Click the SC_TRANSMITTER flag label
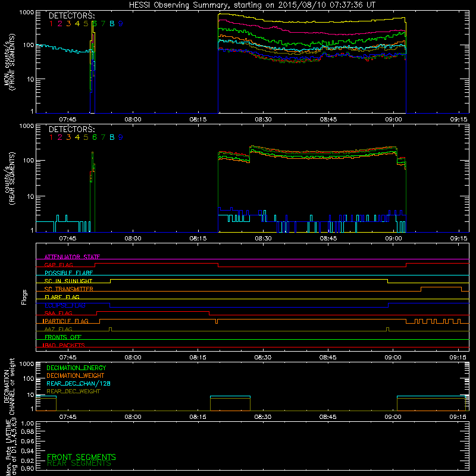Viewport: 476px width, 476px height. (x=69, y=289)
